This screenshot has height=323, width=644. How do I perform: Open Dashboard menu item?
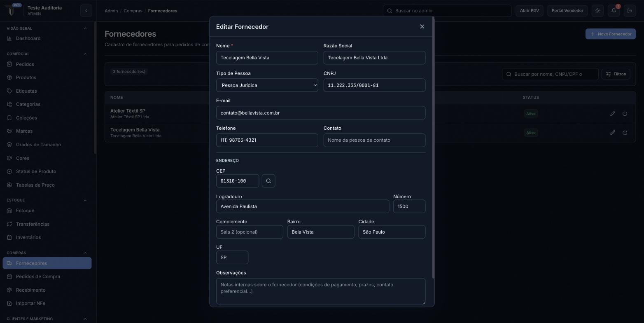(x=47, y=38)
